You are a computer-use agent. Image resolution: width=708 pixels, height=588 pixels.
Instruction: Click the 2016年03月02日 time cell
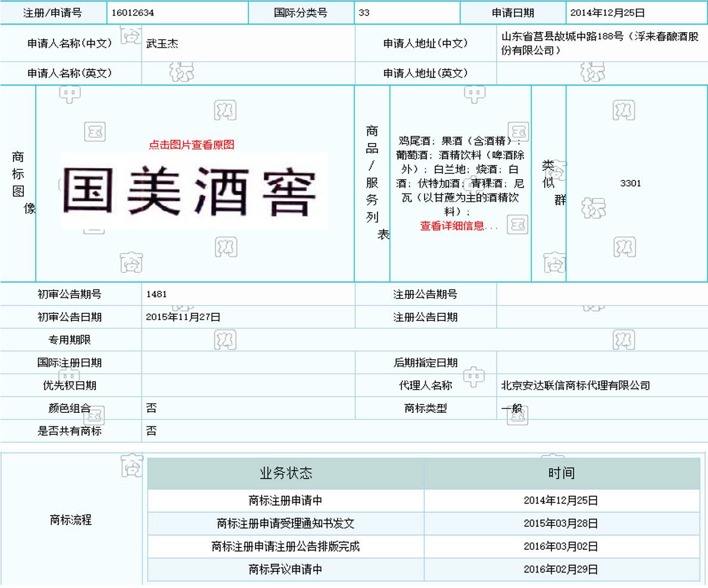[561, 546]
